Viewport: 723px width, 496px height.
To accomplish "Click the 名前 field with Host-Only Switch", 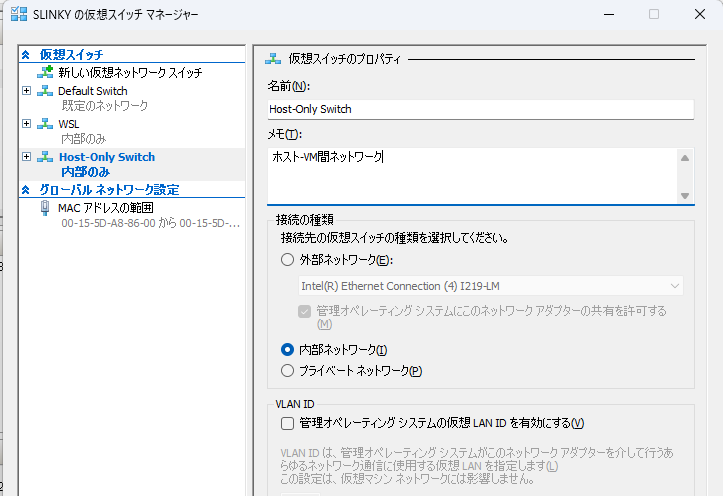I will [x=480, y=109].
